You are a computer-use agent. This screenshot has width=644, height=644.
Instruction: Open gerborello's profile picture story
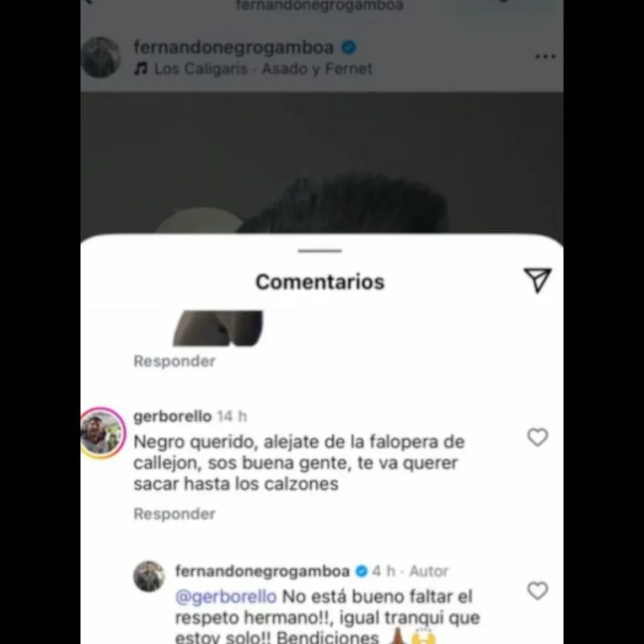(x=103, y=434)
